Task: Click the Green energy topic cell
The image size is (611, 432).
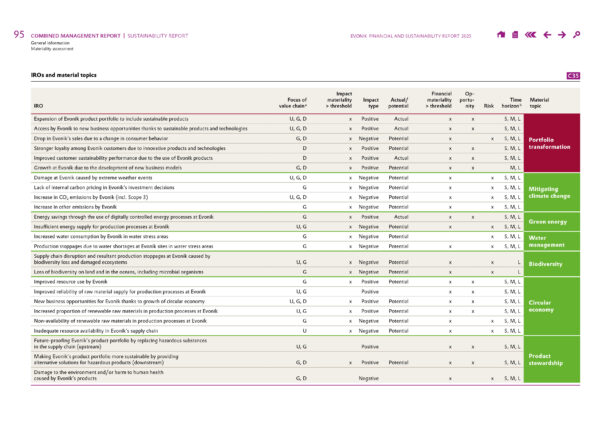Action: click(x=549, y=222)
